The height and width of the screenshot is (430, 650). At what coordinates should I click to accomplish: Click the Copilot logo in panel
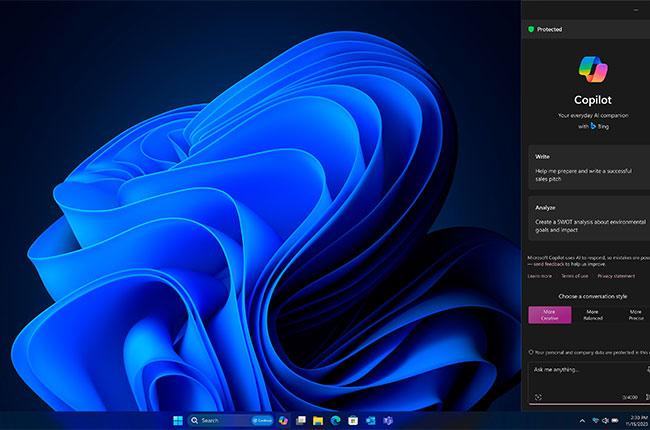[x=593, y=69]
